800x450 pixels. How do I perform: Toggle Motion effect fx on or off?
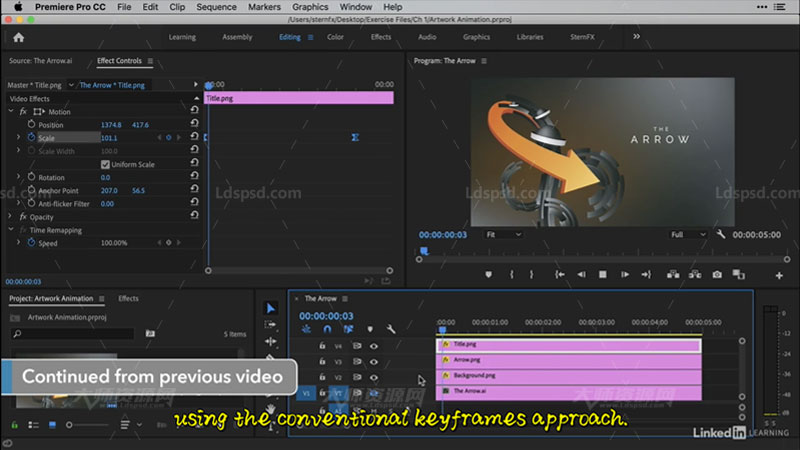point(23,111)
